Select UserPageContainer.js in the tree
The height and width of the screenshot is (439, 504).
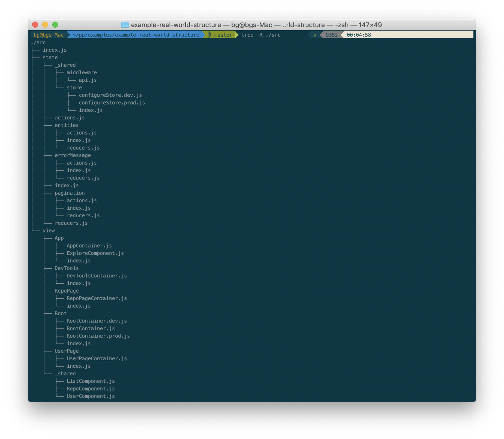pos(97,359)
